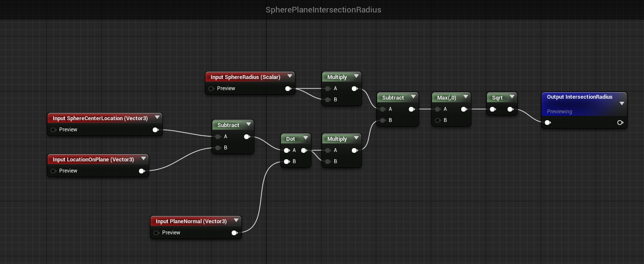Click the Preview input pin on PlaneNormal node
Image resolution: width=644 pixels, height=264 pixels.
coord(156,233)
